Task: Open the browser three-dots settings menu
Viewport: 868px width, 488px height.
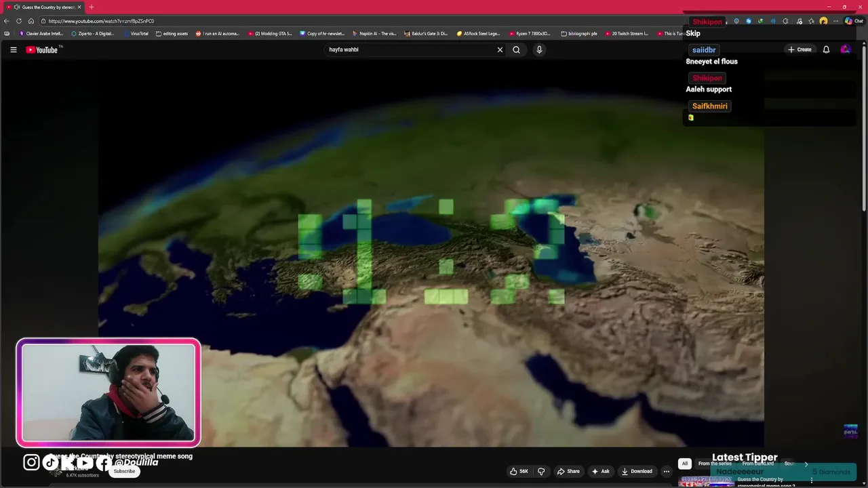Action: click(x=835, y=21)
